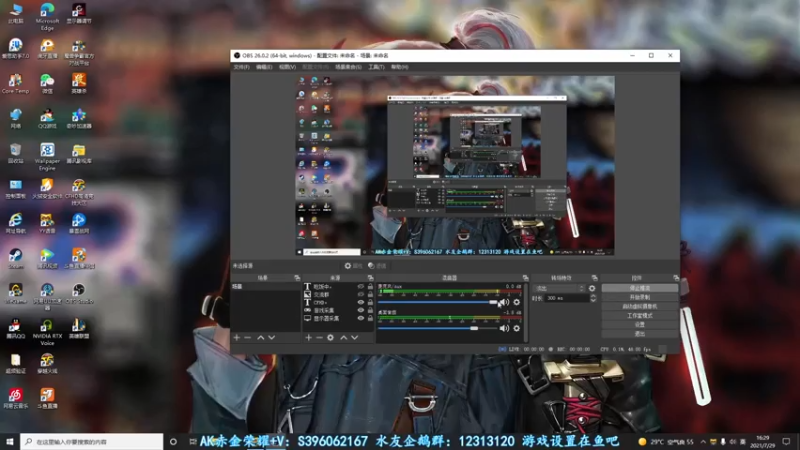This screenshot has height=450, width=800.
Task: Open the File menu in OBS
Action: click(x=241, y=67)
